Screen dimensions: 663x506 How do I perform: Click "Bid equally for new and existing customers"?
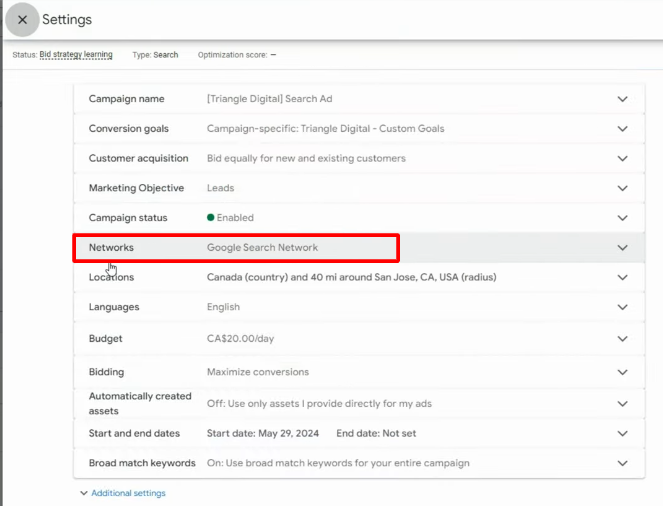point(306,159)
